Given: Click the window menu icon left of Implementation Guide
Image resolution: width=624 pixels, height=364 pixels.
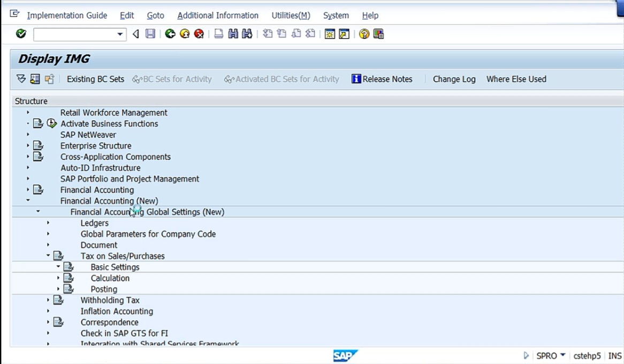Looking at the screenshot, I should coord(15,14).
